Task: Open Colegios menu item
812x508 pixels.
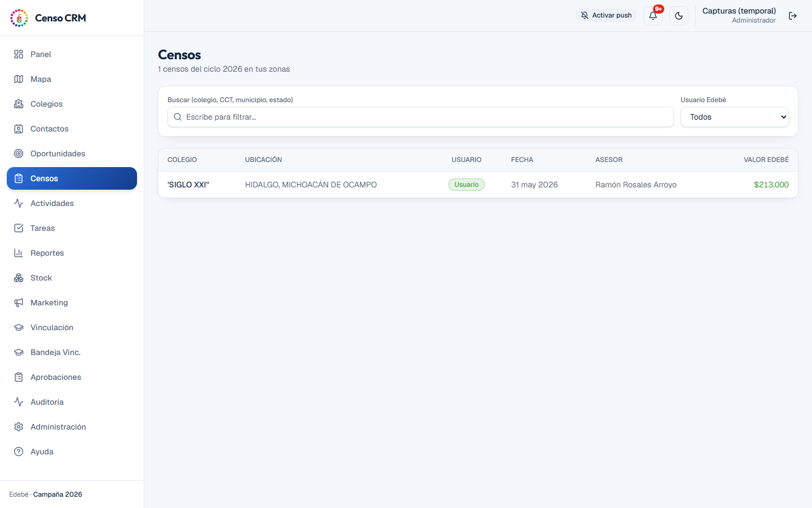Action: pos(72,104)
